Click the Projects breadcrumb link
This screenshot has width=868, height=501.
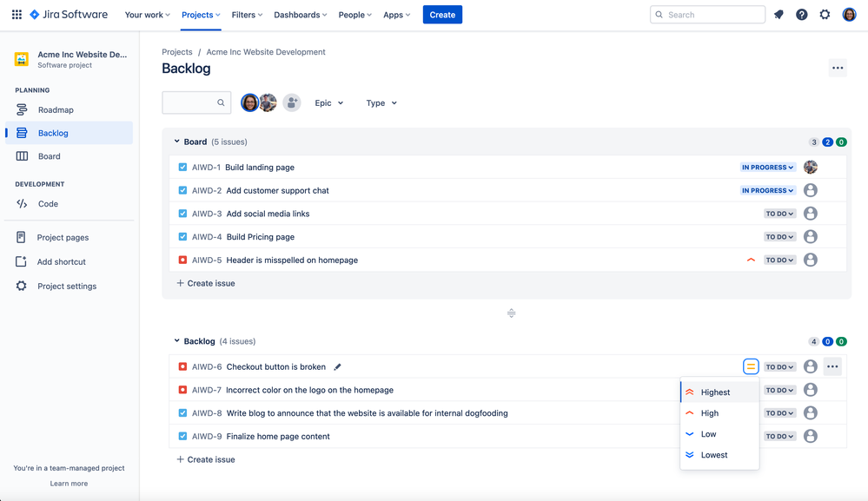[x=177, y=52]
